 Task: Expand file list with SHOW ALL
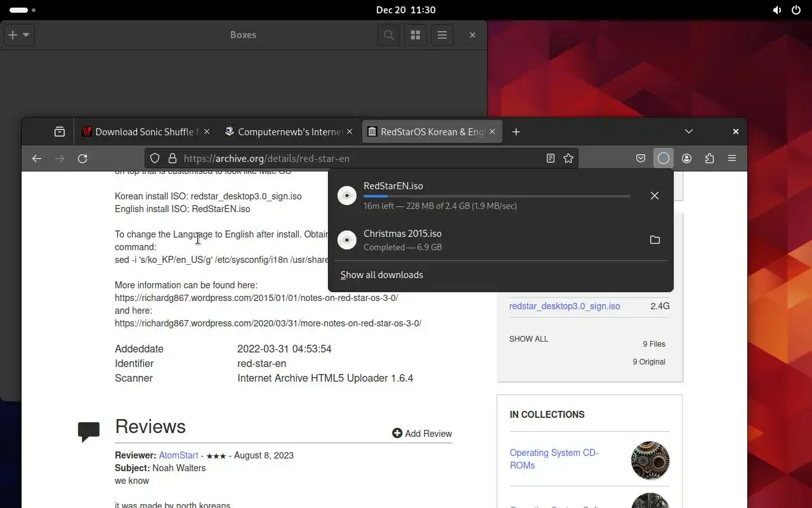[528, 339]
